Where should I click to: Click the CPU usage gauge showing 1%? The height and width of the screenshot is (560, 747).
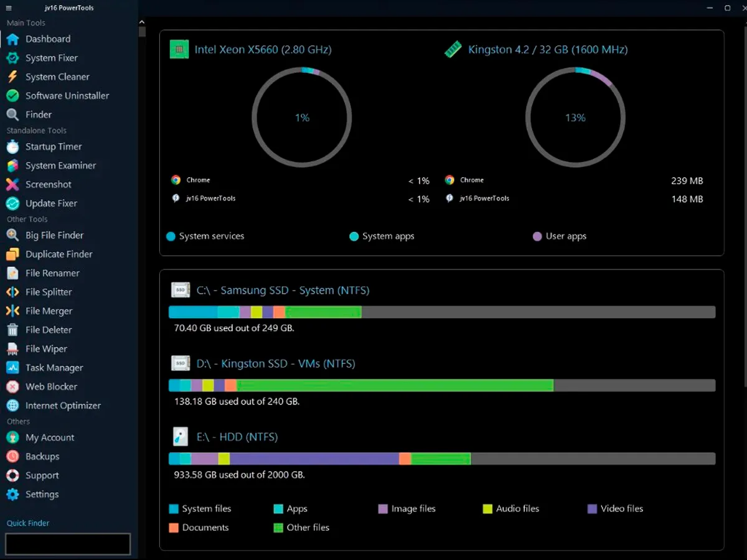click(x=302, y=118)
